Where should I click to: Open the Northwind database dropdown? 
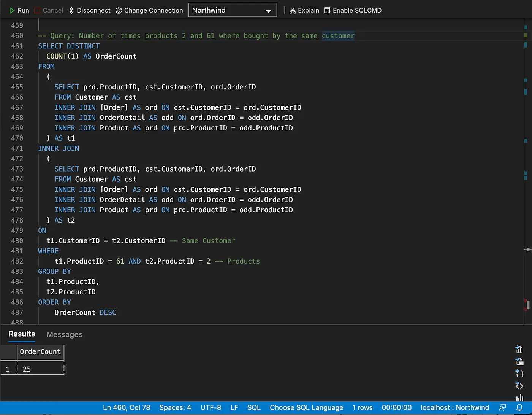(x=233, y=10)
